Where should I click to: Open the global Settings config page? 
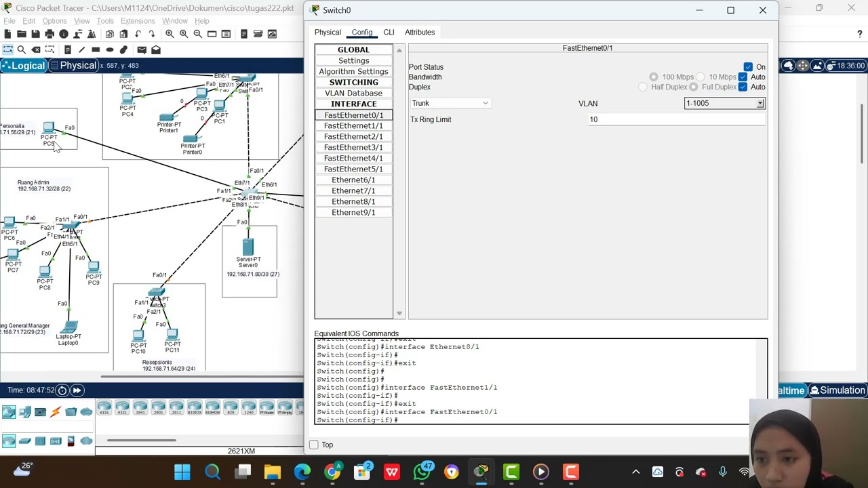coord(353,61)
